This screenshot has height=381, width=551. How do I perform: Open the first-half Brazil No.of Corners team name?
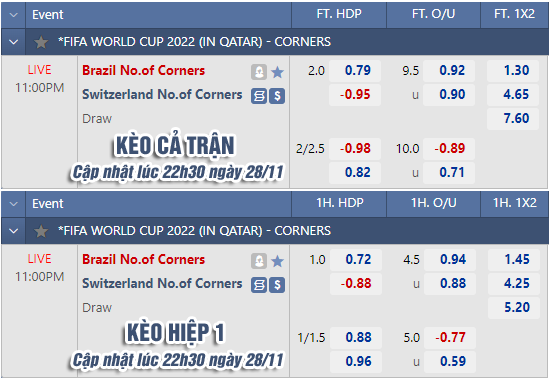click(x=143, y=260)
